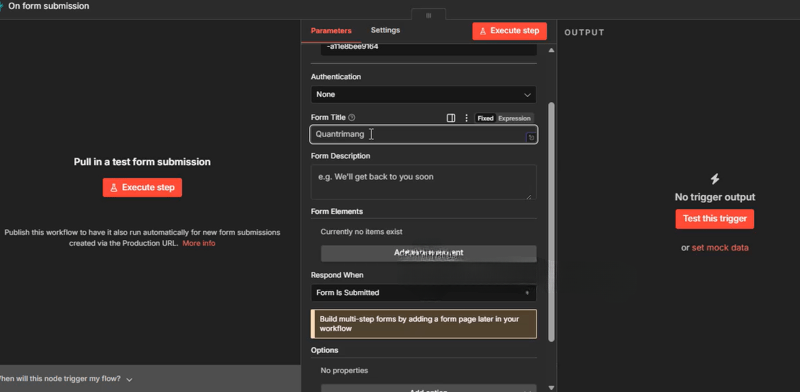Click the Authentication label

(336, 77)
